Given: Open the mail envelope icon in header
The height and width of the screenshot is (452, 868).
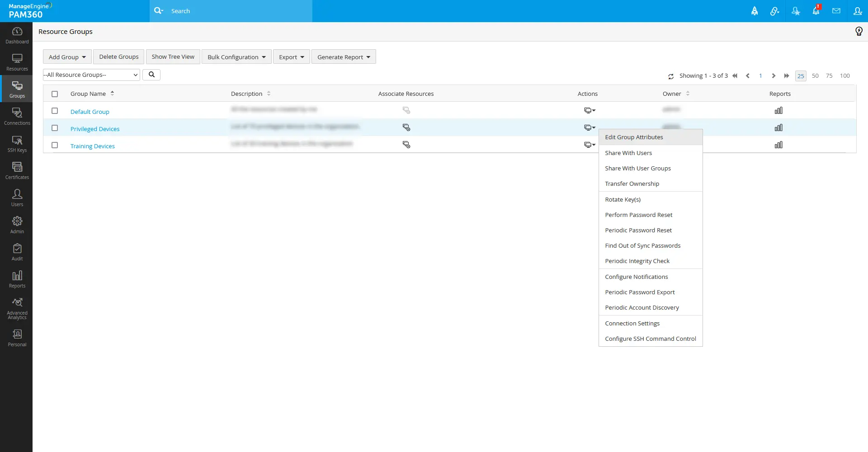Looking at the screenshot, I should [x=836, y=11].
